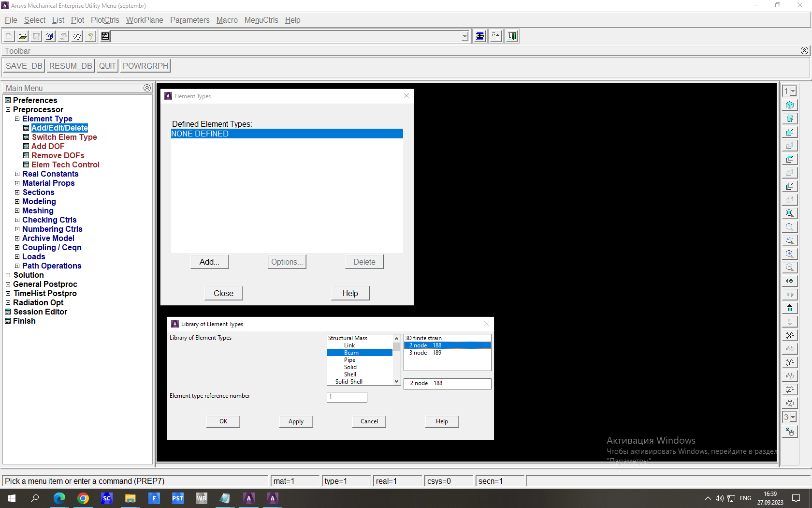Image resolution: width=812 pixels, height=508 pixels.
Task: Open File Explorer from taskbar
Action: click(x=130, y=498)
